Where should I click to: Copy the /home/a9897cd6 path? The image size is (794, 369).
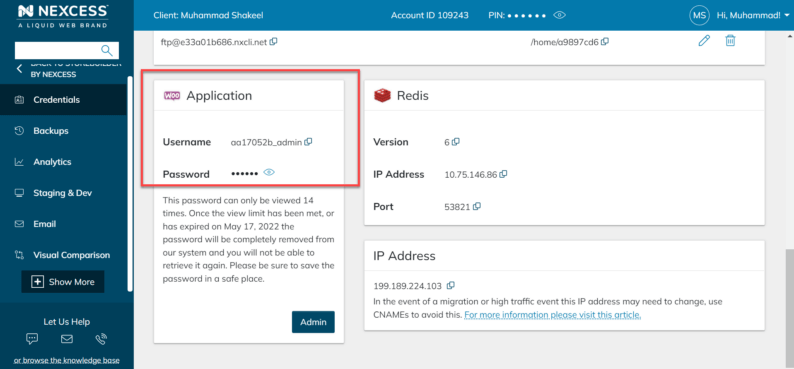point(605,42)
